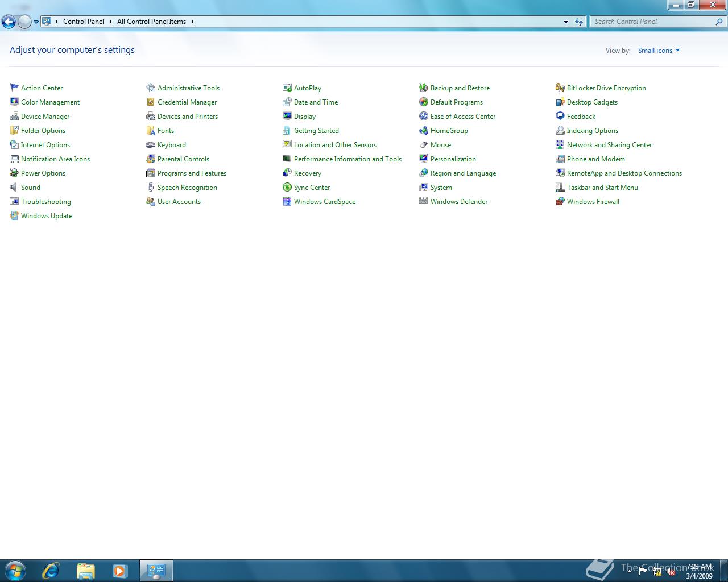Click the Devices and Printers icon
This screenshot has width=728, height=582.
tap(151, 116)
